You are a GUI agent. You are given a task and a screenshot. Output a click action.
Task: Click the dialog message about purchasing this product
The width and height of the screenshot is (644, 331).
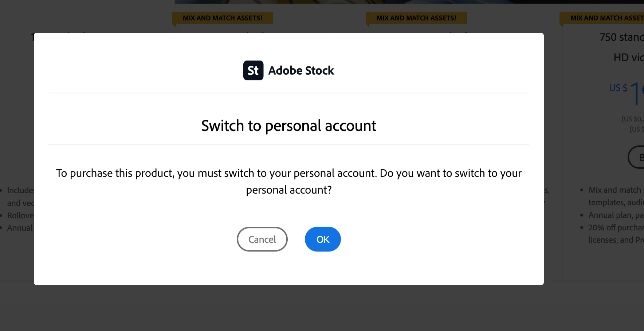click(x=289, y=181)
